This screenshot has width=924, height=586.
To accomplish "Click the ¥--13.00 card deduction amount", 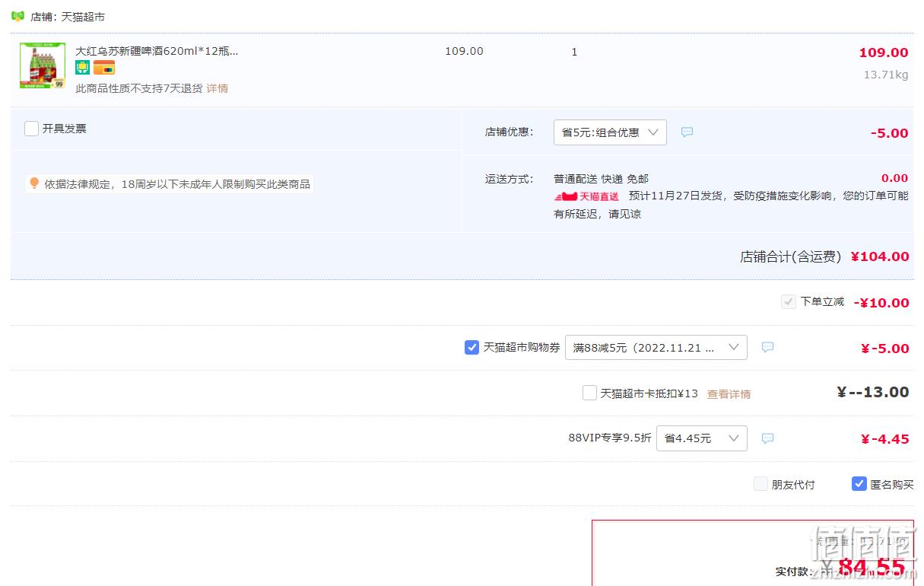I will point(873,393).
